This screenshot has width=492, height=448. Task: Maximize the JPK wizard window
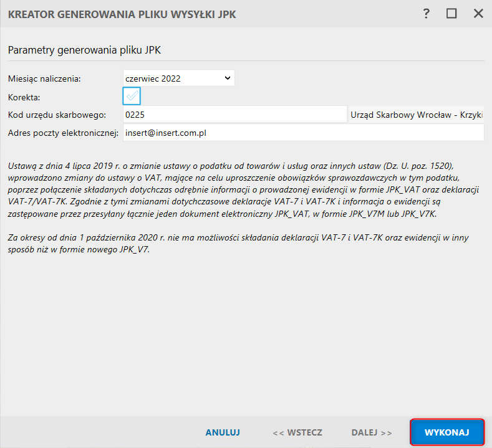point(452,13)
